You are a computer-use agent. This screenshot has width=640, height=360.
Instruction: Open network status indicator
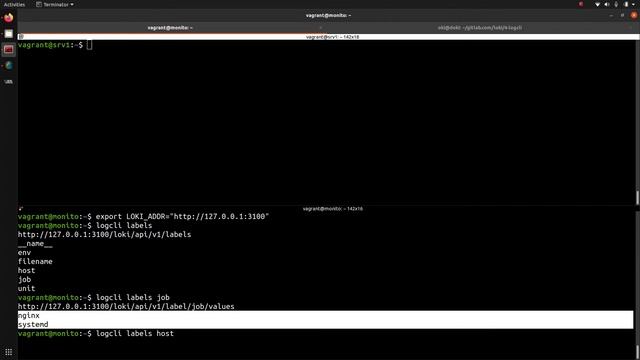[x=597, y=4]
